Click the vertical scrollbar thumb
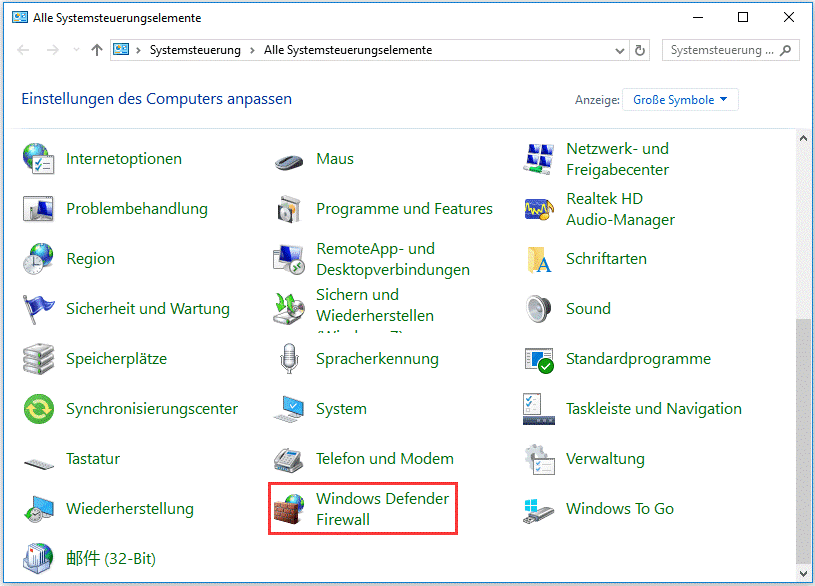Screen dimensions: 815x586 pyautogui.click(x=803, y=441)
